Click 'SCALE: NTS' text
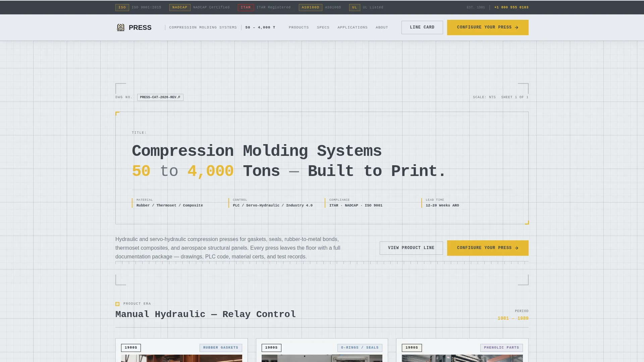The height and width of the screenshot is (362, 644). click(484, 97)
